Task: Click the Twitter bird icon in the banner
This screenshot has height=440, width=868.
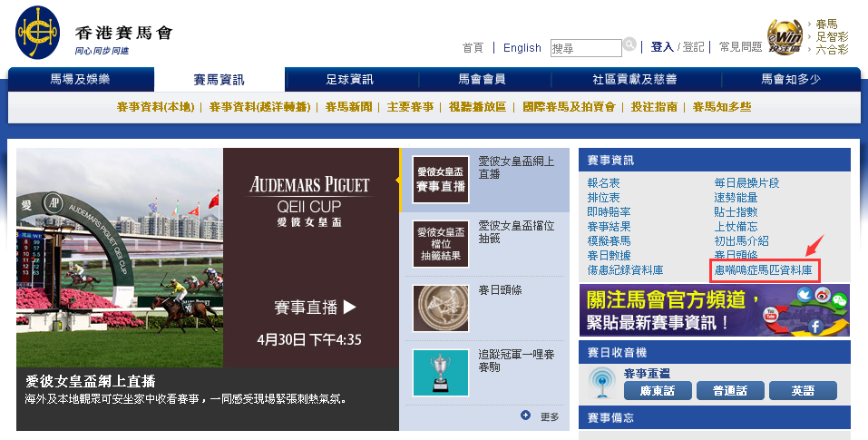Action: pos(804,295)
